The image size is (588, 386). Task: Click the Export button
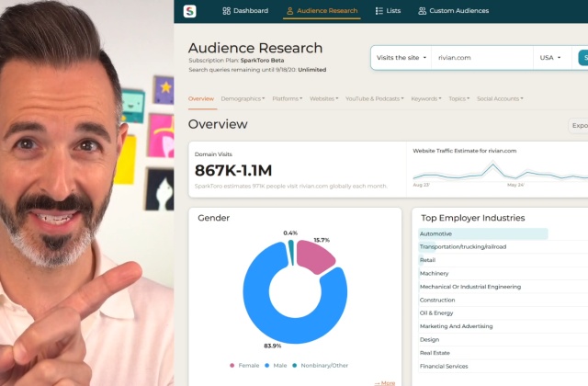point(579,126)
